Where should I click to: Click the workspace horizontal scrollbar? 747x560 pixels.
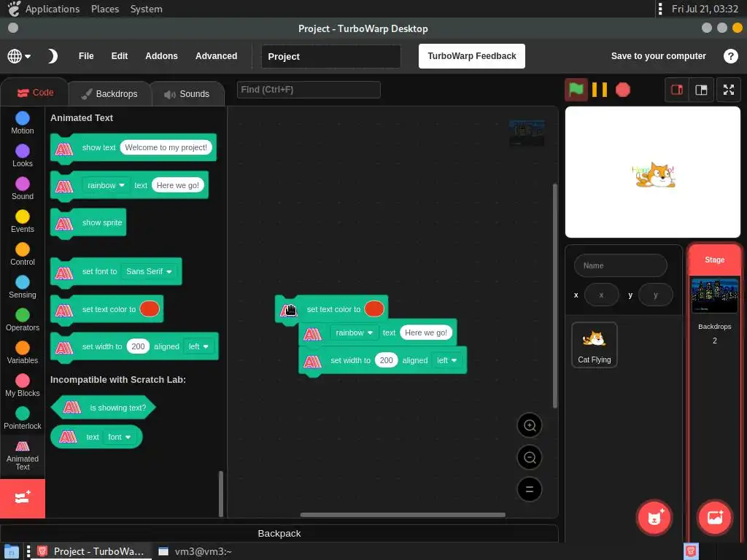403,515
